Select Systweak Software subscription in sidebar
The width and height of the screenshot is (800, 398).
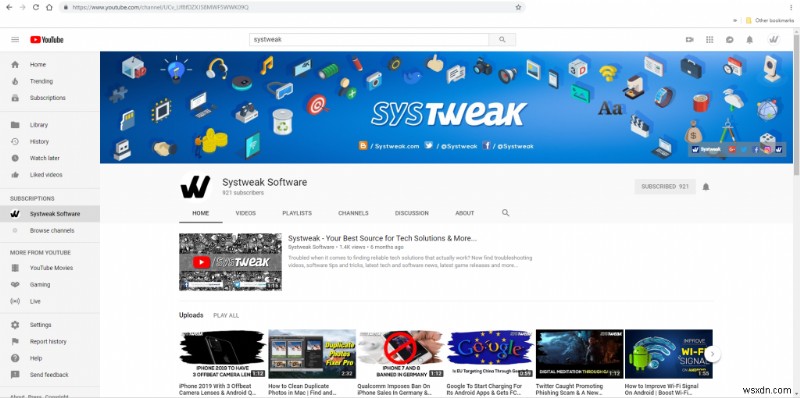(x=50, y=214)
